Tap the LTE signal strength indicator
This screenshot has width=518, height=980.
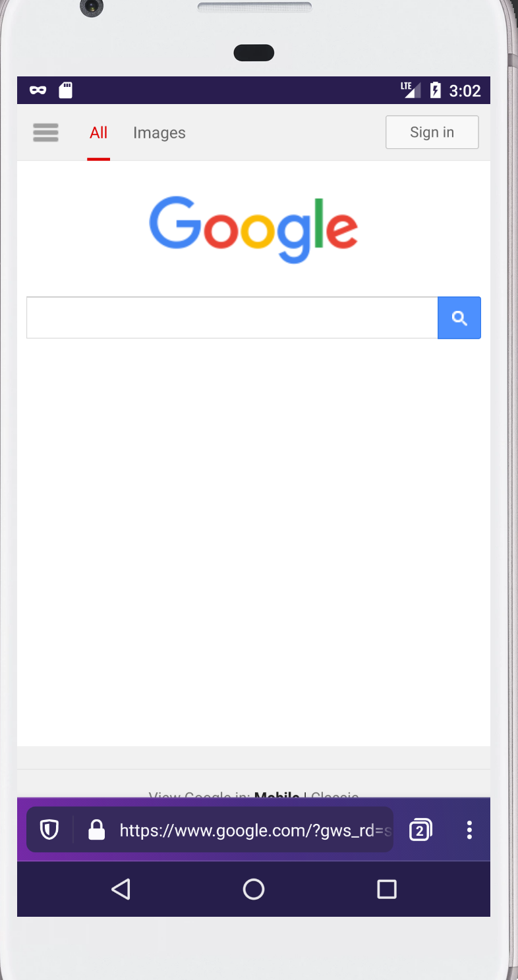point(411,90)
